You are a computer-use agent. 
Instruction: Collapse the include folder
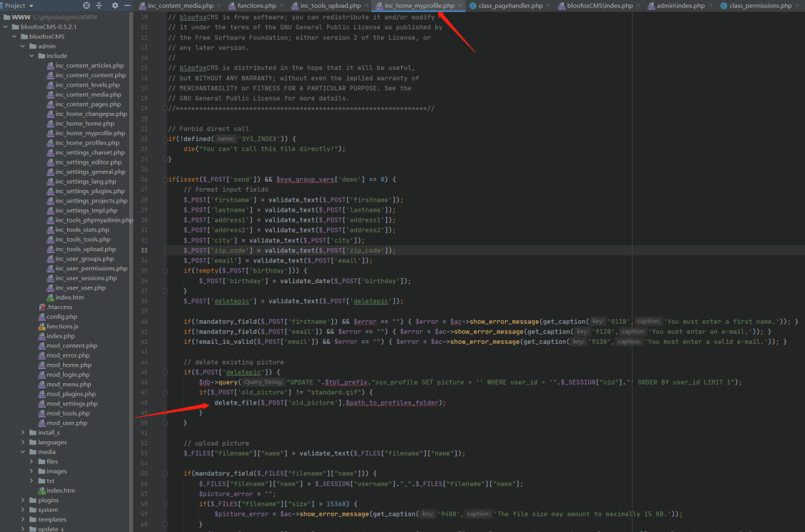(31, 56)
